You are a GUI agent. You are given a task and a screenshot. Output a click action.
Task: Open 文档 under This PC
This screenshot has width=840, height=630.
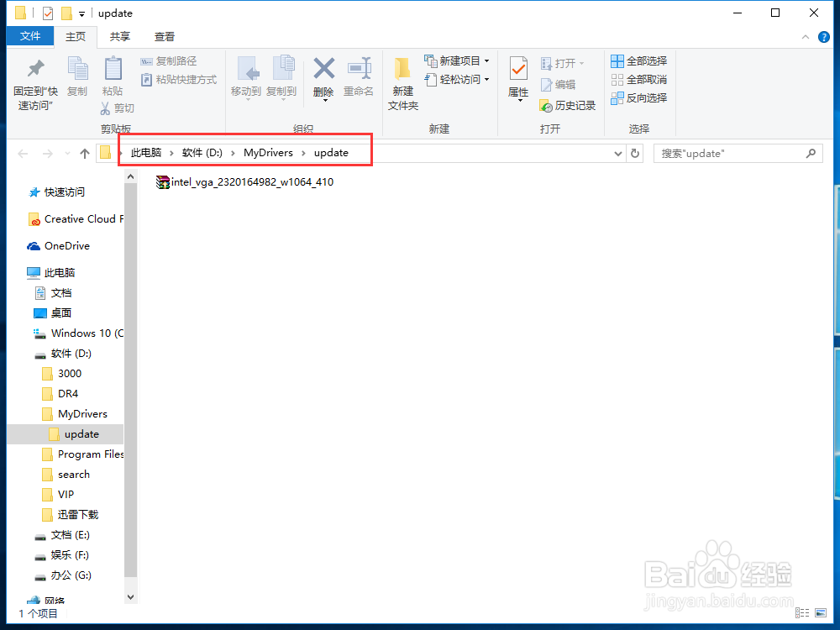point(53,293)
